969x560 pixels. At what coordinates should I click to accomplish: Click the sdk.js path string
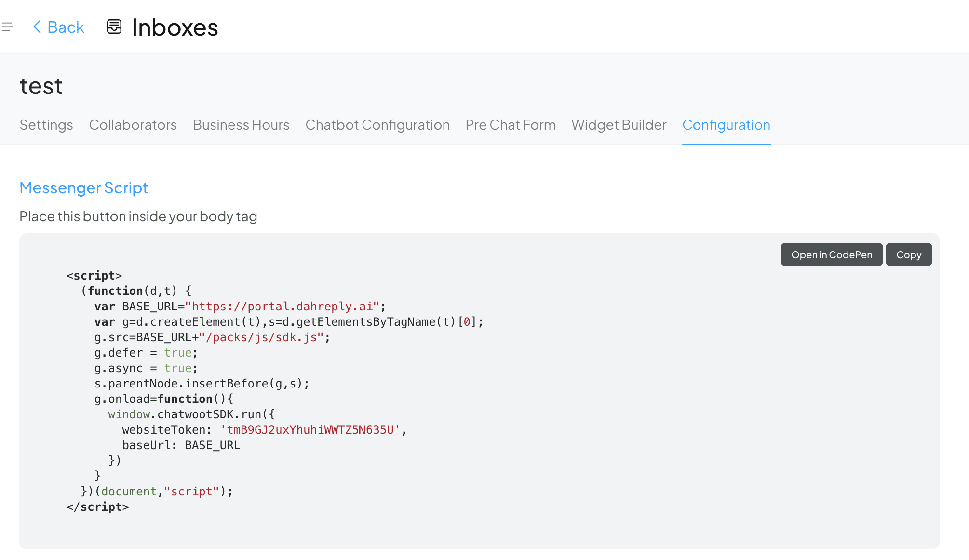[261, 337]
